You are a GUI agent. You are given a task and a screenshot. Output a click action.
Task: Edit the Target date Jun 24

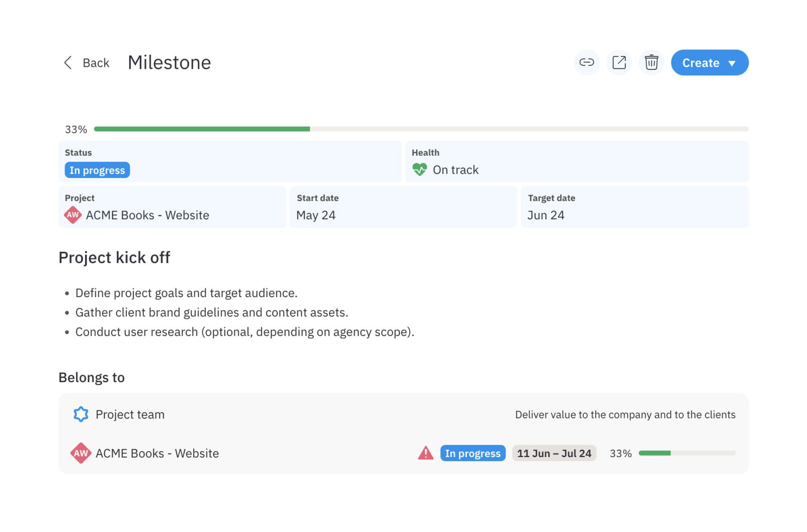(x=634, y=207)
